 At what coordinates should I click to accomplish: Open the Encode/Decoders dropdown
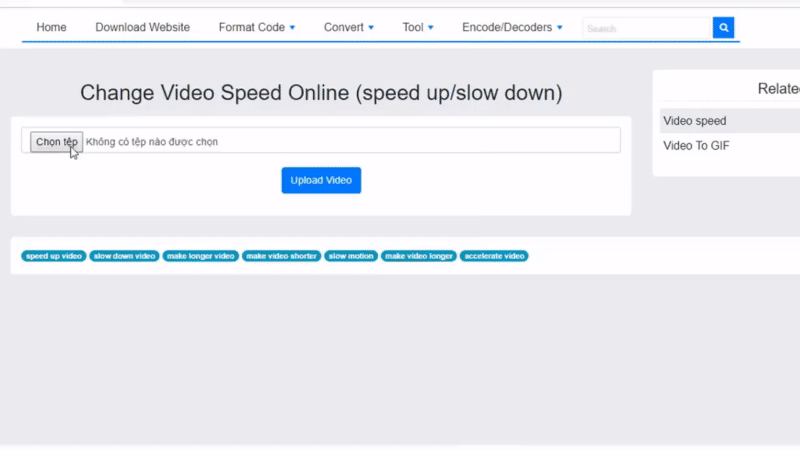click(512, 28)
